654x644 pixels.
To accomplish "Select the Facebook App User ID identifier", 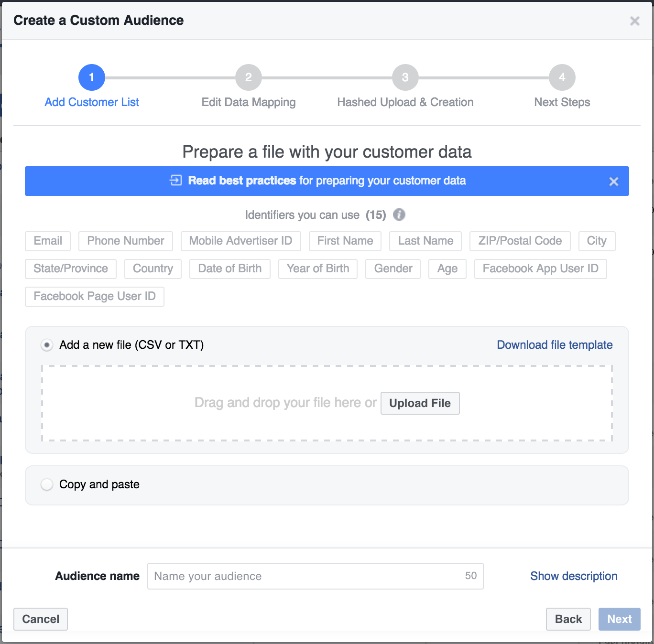I will point(540,268).
